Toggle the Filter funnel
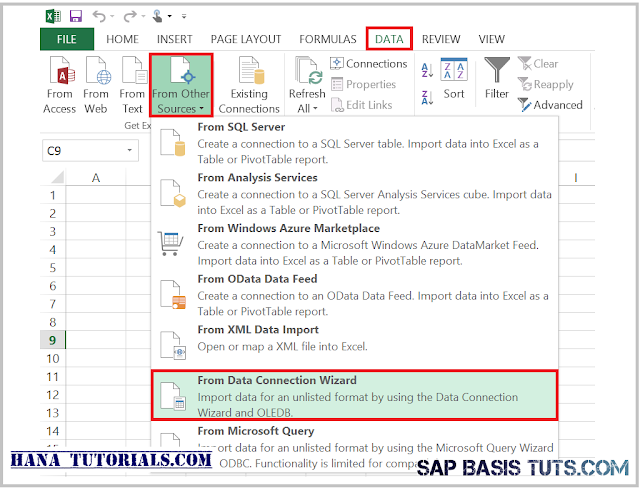This screenshot has height=488, width=640. point(497,78)
